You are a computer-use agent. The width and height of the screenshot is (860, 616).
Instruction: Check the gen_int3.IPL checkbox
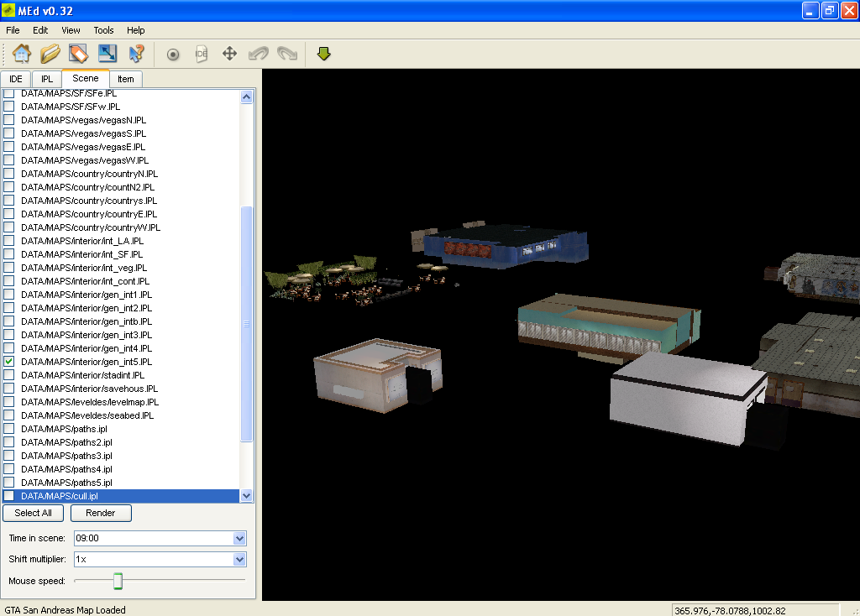8,334
